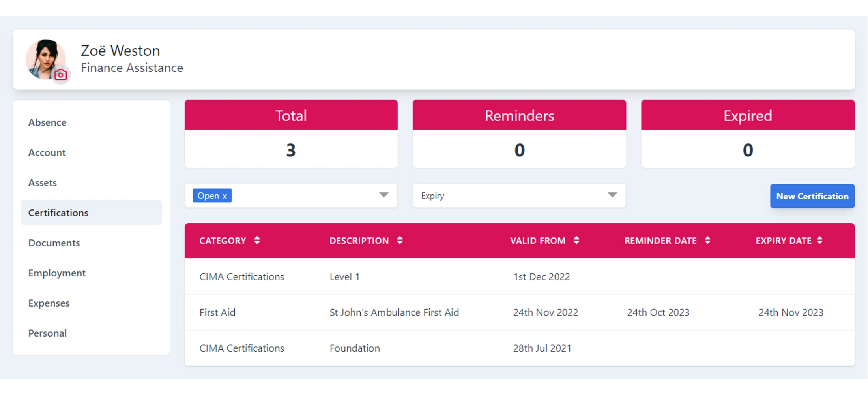Open the Expiry dropdown
Image resolution: width=868 pixels, height=395 pixels.
[x=519, y=196]
